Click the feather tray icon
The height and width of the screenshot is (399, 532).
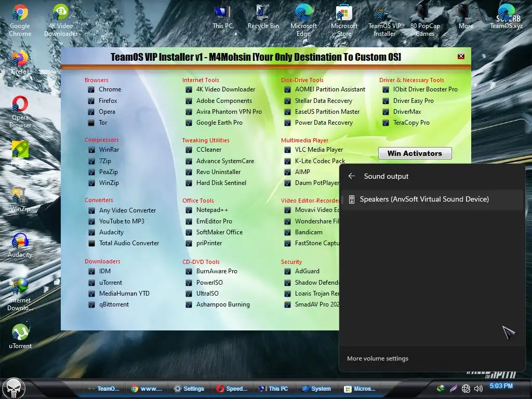coord(453,388)
